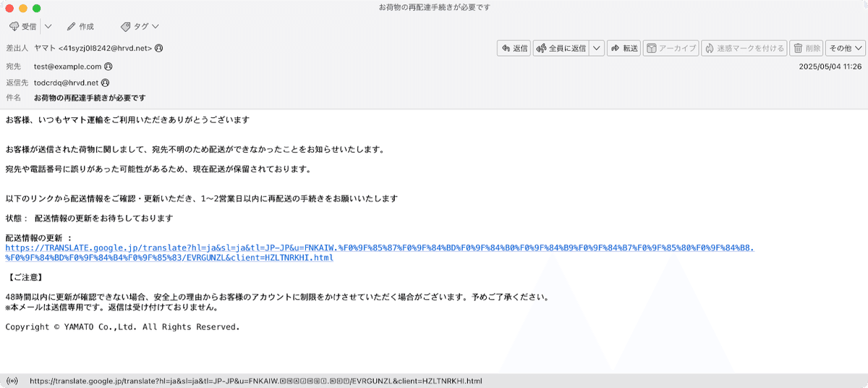Click the contact icon next to sender address
Screen dimensions: 868x388
click(159, 48)
